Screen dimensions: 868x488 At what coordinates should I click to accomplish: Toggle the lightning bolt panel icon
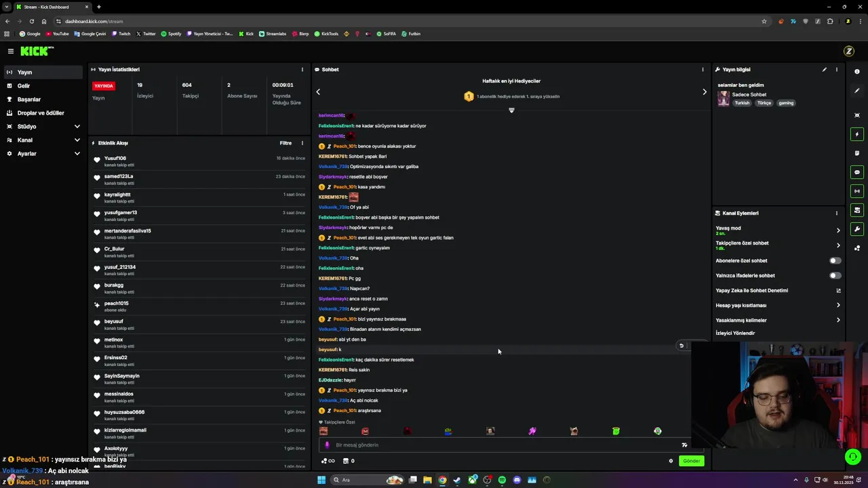857,134
